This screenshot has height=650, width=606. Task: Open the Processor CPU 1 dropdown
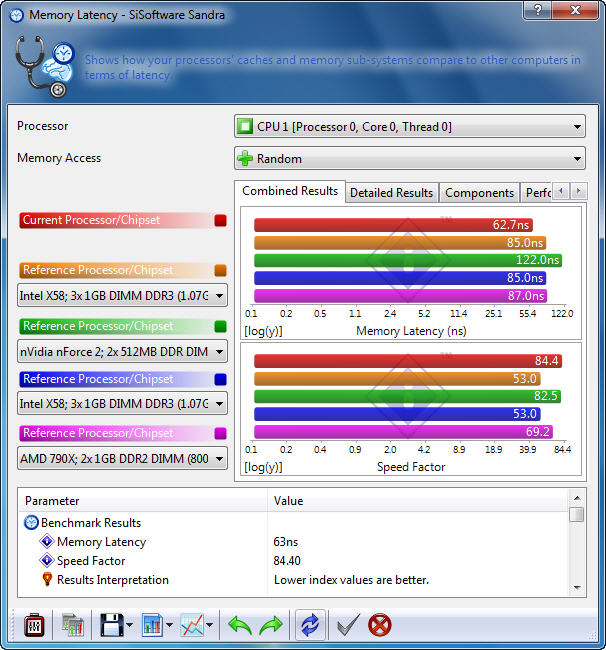410,126
